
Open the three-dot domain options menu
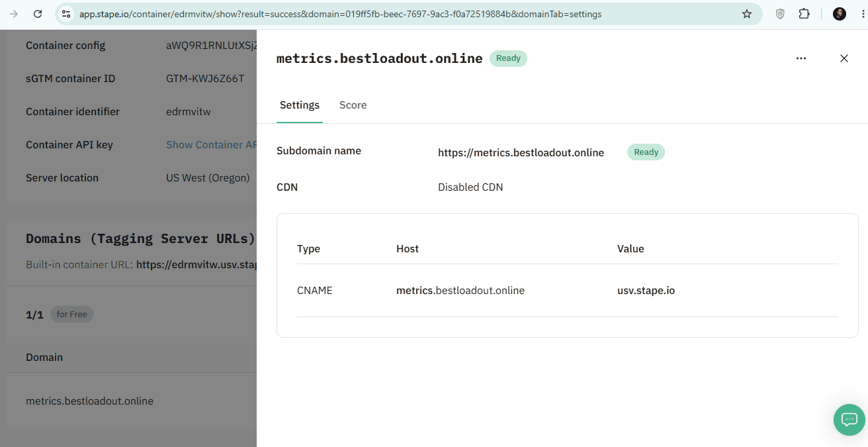pos(801,58)
